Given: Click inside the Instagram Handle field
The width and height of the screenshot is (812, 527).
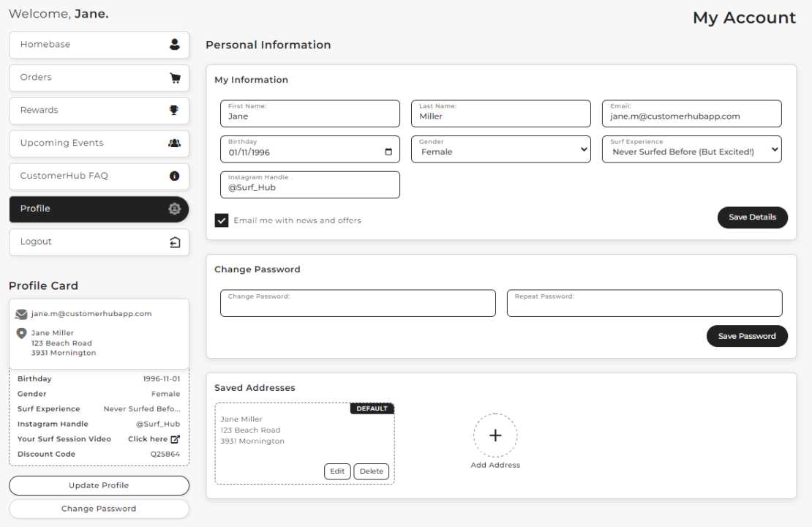Looking at the screenshot, I should tap(309, 187).
